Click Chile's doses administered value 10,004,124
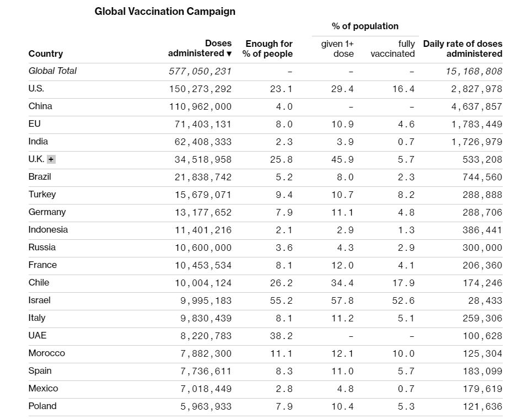This screenshot has width=532, height=419. pyautogui.click(x=203, y=283)
